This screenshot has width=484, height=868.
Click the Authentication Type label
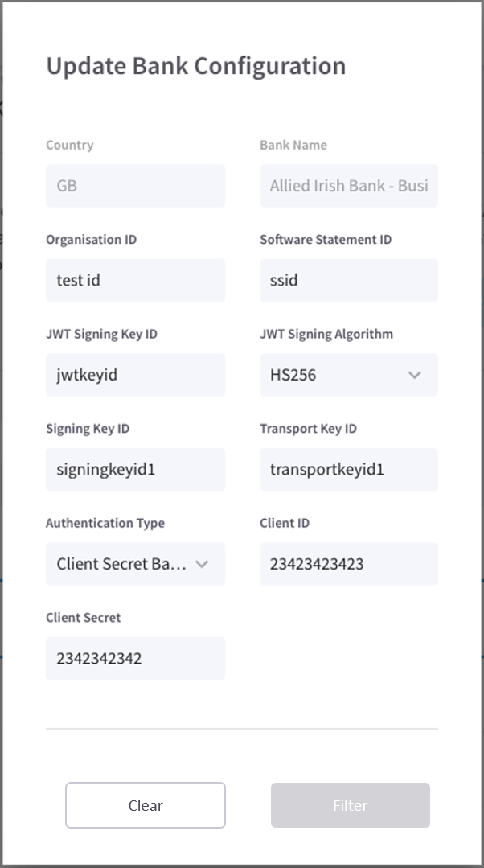105,523
